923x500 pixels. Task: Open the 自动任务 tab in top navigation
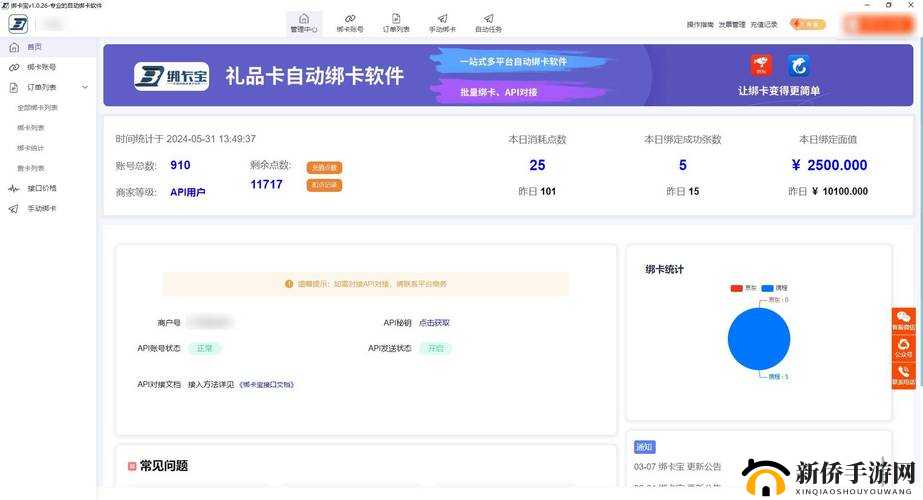coord(488,24)
